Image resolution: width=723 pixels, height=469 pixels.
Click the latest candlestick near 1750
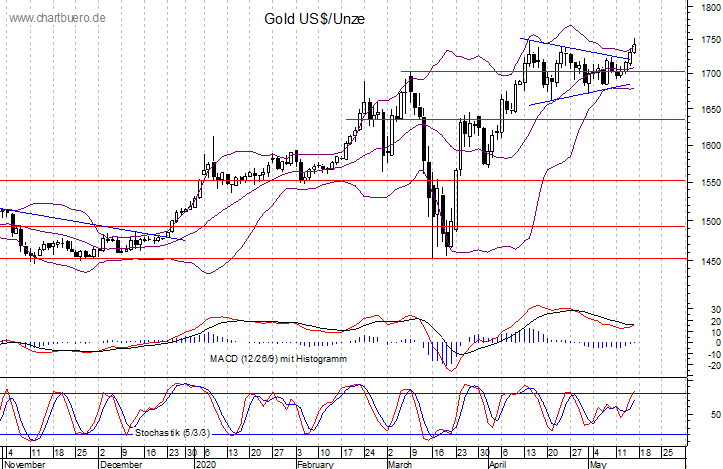pos(634,47)
